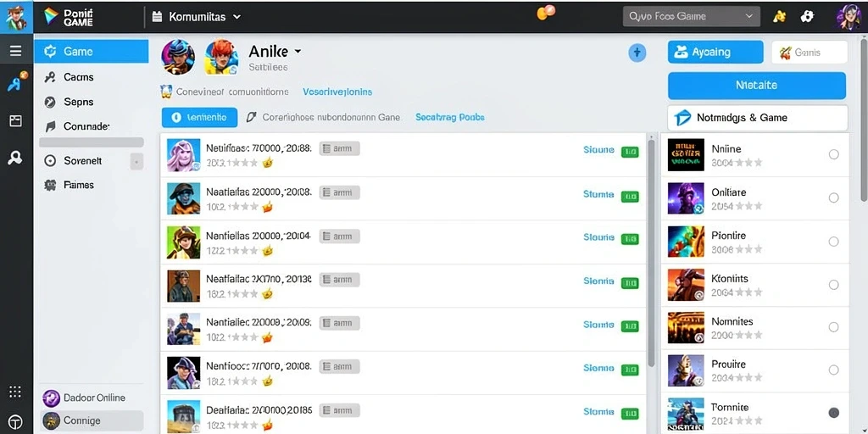This screenshot has width=868, height=434.
Task: Open the Qyuo Foos Game search dropdown
Action: (x=692, y=17)
